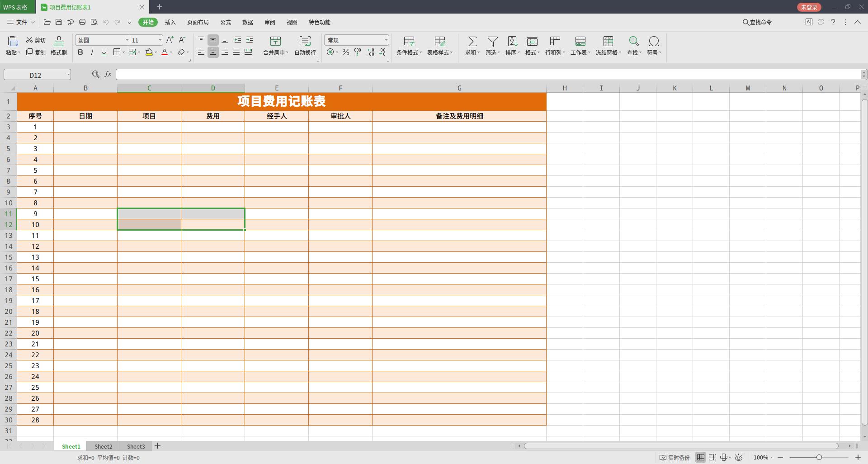The height and width of the screenshot is (464, 868).
Task: Merge cells using 合并居中
Action: pos(275,45)
